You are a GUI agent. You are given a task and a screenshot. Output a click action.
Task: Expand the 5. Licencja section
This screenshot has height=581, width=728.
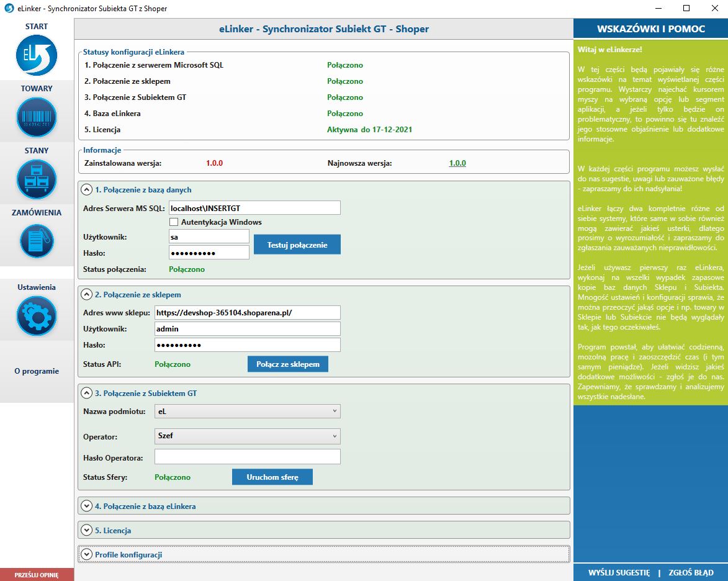pyautogui.click(x=87, y=530)
